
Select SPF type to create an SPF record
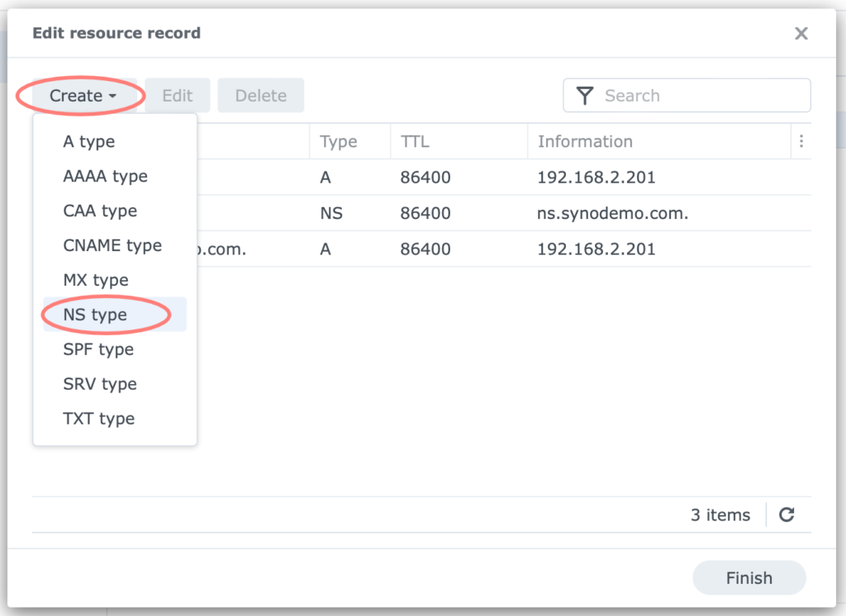coord(98,349)
